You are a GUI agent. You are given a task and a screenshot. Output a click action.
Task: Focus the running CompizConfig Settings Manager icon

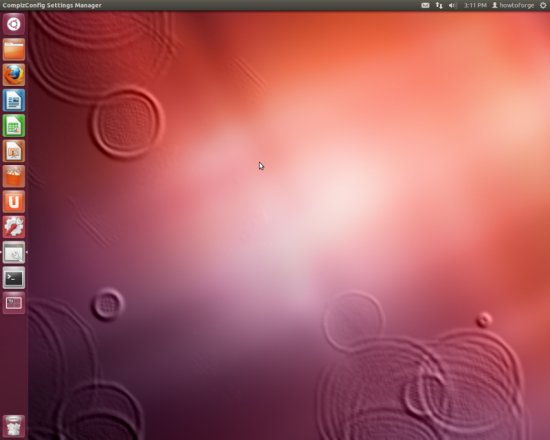[x=14, y=252]
